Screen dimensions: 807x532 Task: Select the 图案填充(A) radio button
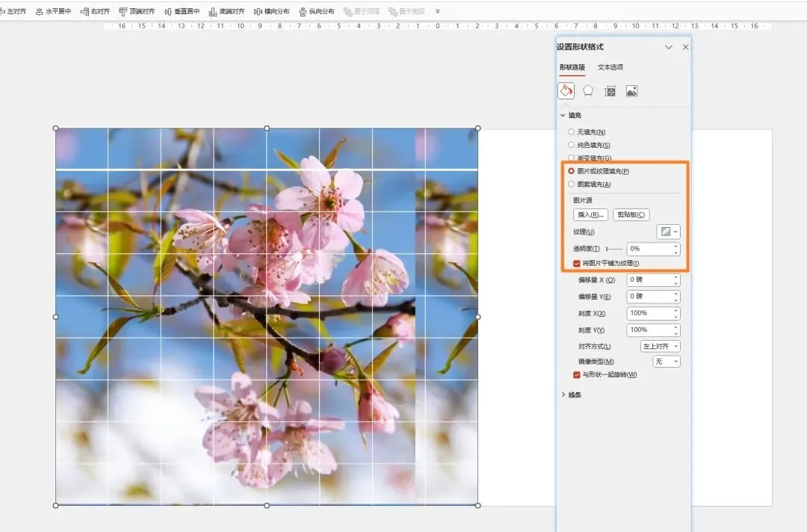572,185
